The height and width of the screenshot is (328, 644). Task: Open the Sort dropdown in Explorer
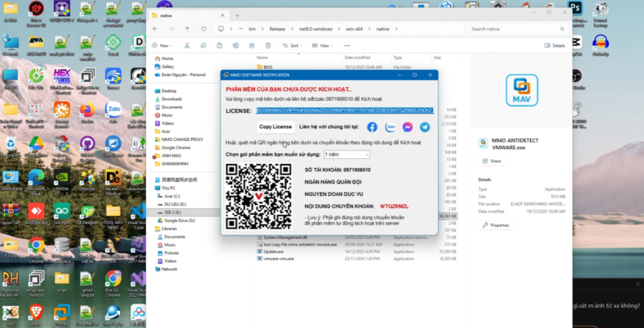[292, 46]
